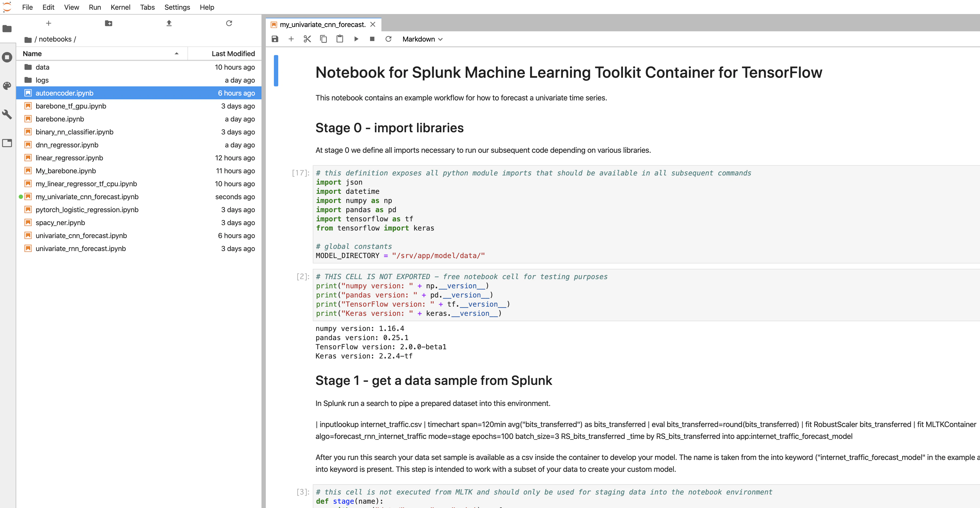
Task: Open the Markdown cell type dropdown
Action: (423, 39)
